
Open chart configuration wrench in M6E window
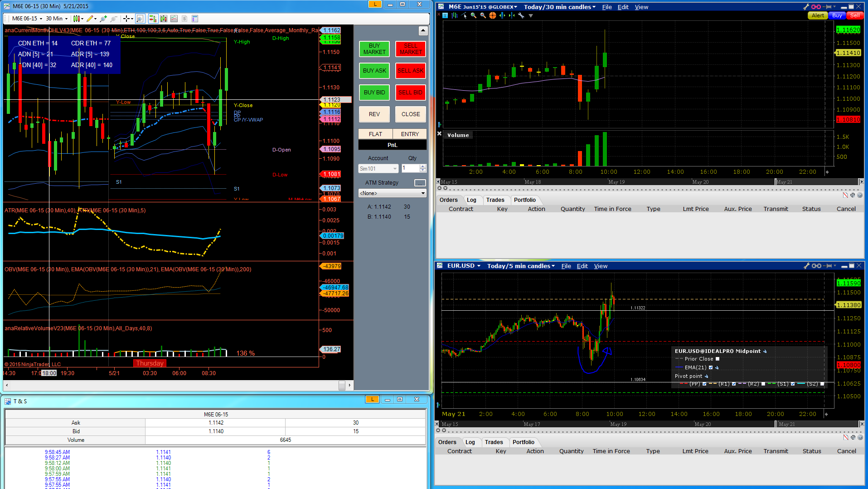[521, 15]
